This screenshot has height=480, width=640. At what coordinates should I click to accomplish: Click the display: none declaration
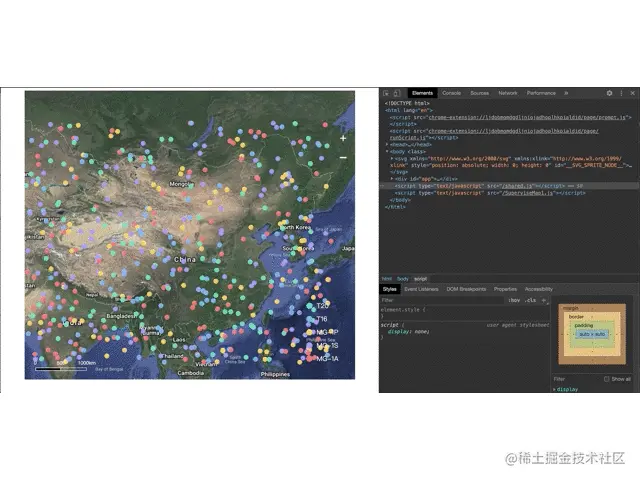click(x=408, y=332)
